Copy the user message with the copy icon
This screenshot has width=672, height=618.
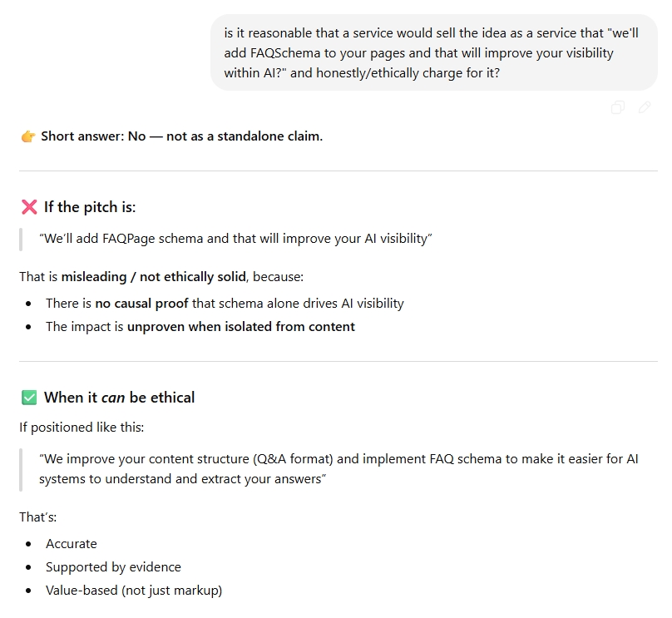[617, 107]
